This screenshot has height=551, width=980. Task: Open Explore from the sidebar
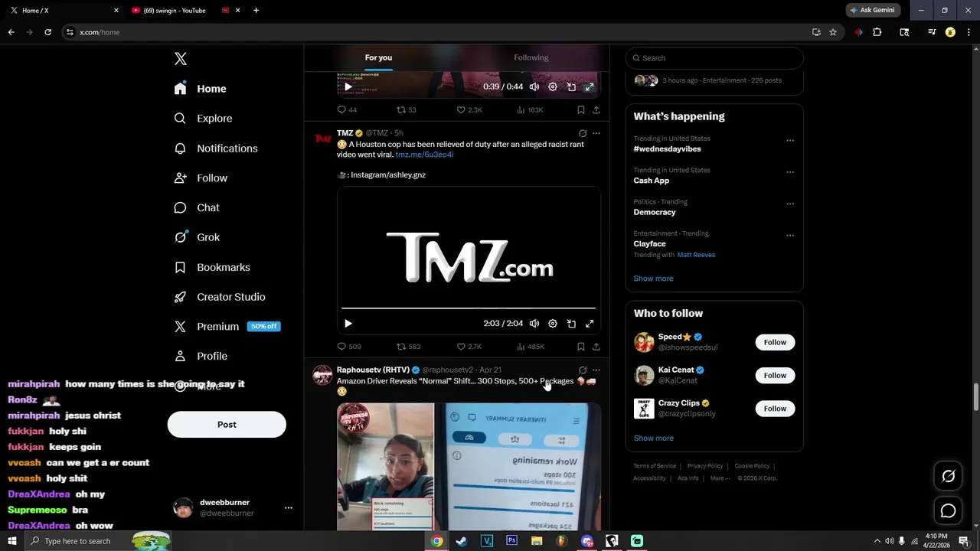[203, 119]
